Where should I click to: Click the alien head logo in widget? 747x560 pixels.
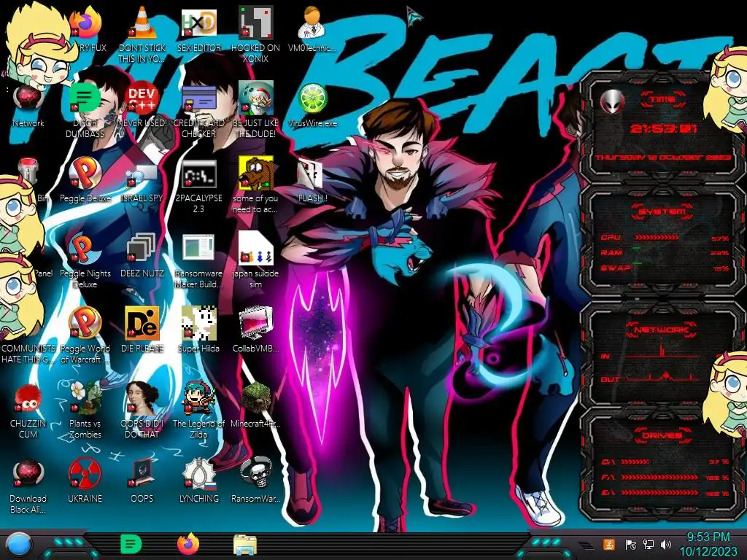[x=612, y=101]
